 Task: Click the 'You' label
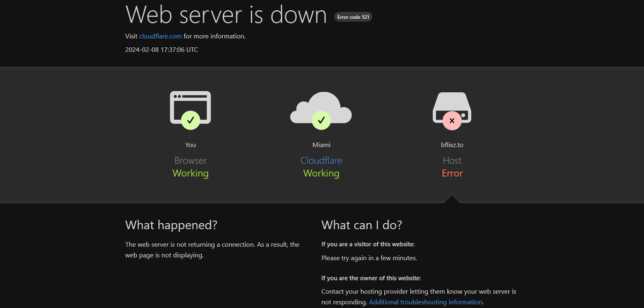(x=191, y=145)
